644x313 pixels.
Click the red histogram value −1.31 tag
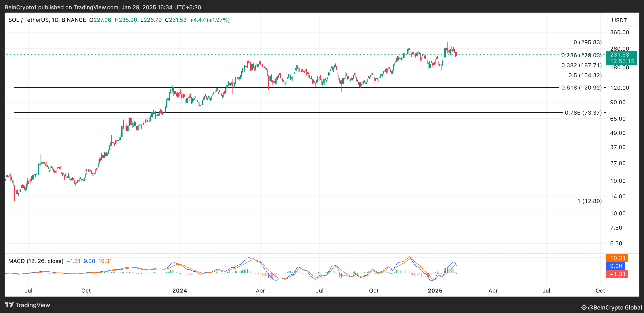pyautogui.click(x=617, y=274)
